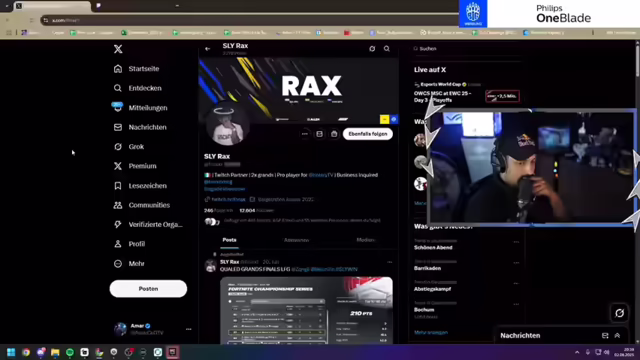This screenshot has height=360, width=640.
Task: Open the Barrikaden trend
Action: pos(427,268)
